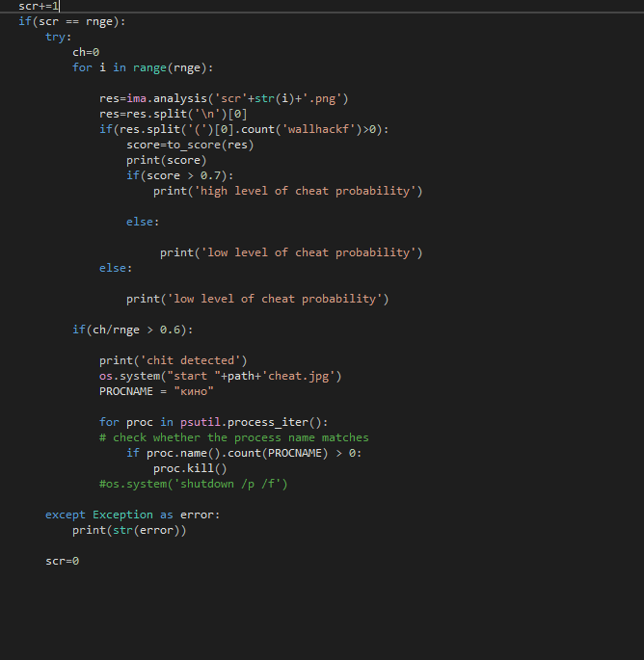Image resolution: width=644 pixels, height=660 pixels.
Task: Click the 'if(scr == rnge):' line
Action: tap(71, 21)
